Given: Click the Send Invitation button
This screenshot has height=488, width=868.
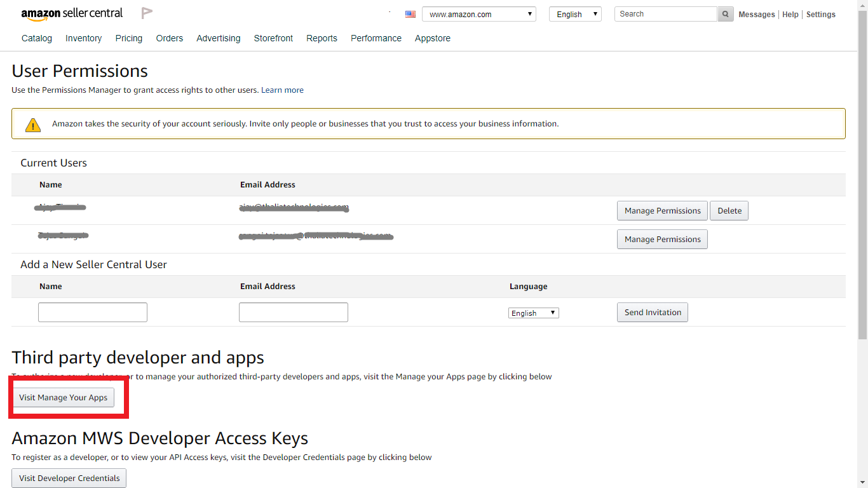Looking at the screenshot, I should (653, 313).
